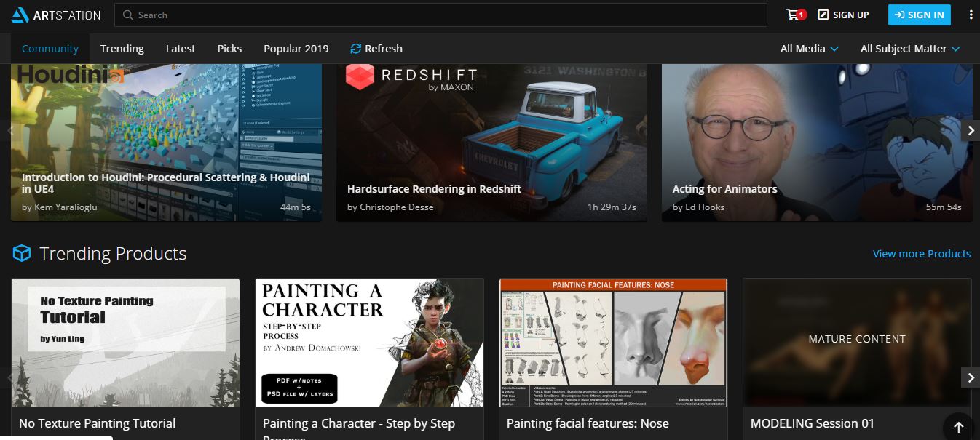Click the 1h 29m 37s duration label
This screenshot has width=980, height=440.
click(612, 207)
